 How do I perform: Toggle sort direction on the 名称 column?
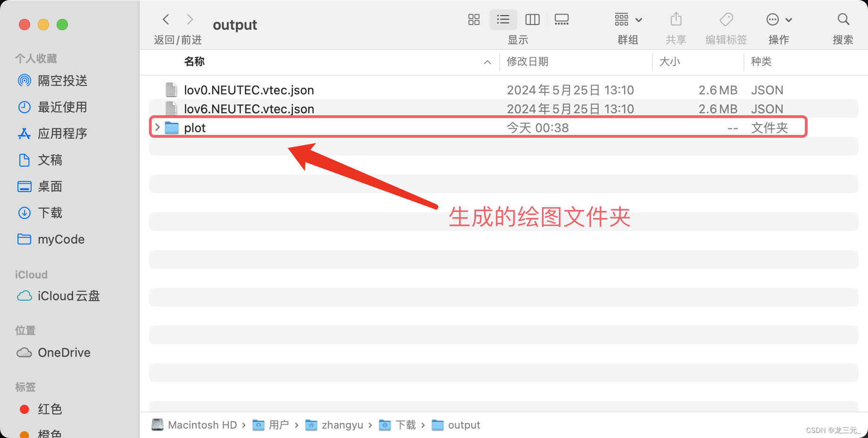(194, 61)
